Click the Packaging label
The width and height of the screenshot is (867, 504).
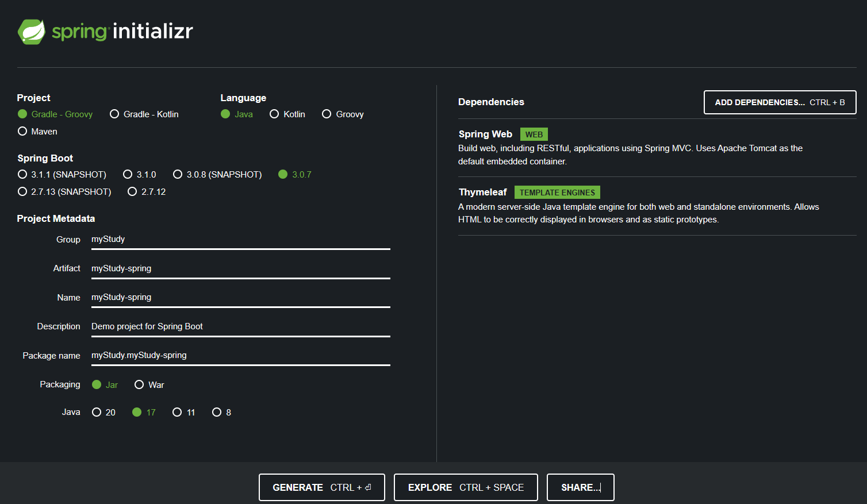click(60, 384)
